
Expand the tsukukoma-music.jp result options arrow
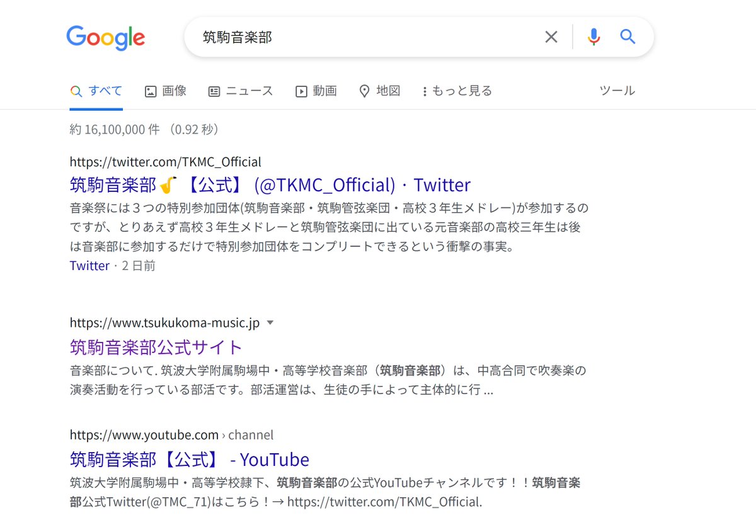pos(270,322)
